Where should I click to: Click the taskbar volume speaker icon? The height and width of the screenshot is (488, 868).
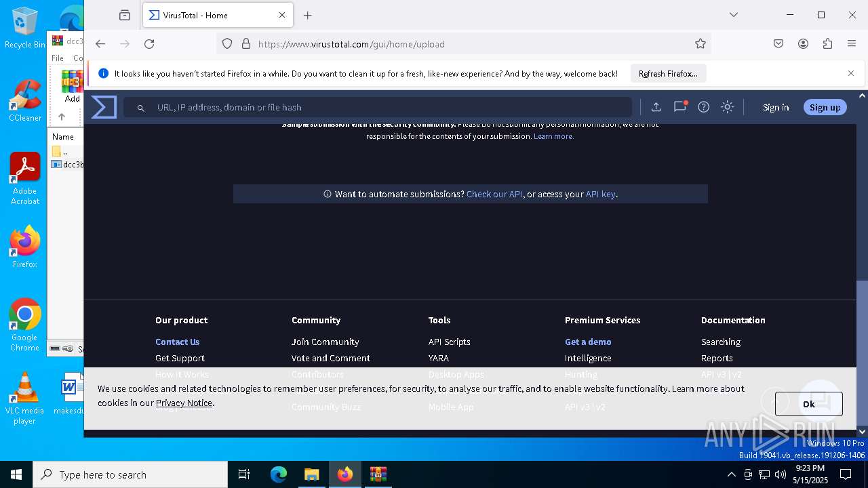[x=781, y=474]
